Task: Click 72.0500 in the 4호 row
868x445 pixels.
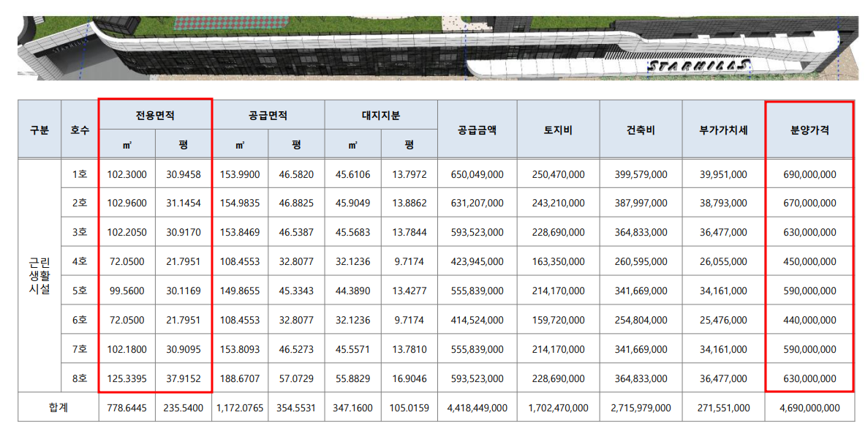Action: (127, 261)
